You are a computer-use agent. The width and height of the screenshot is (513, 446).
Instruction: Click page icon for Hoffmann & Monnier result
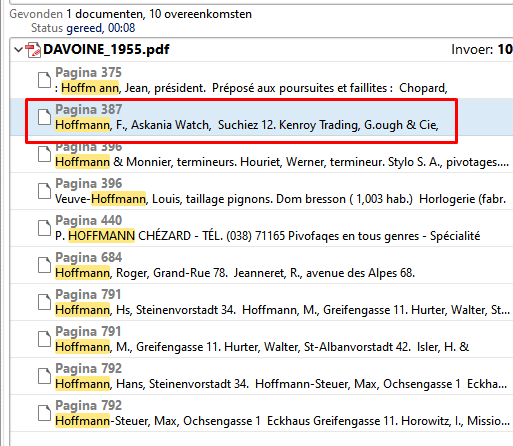pyautogui.click(x=44, y=154)
